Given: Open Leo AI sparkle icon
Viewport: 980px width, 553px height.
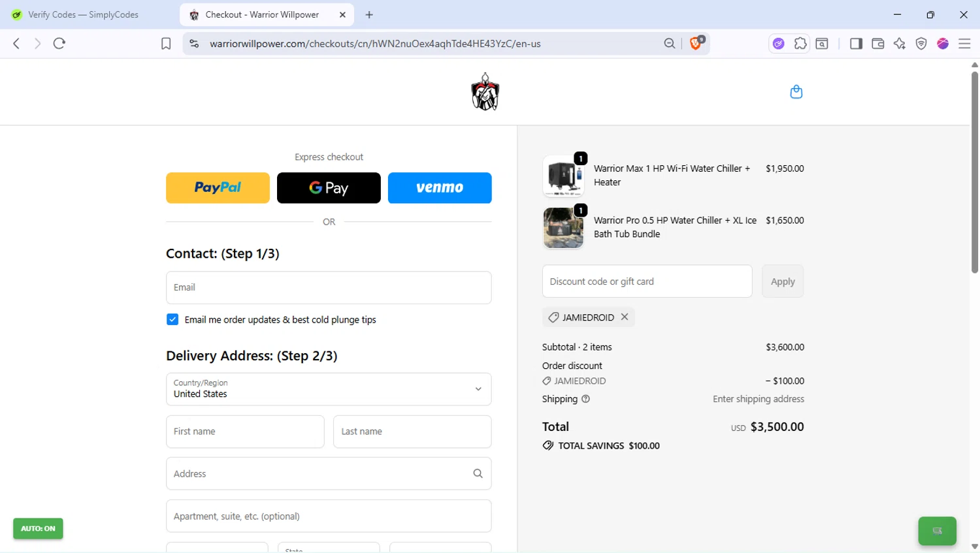Looking at the screenshot, I should pyautogui.click(x=900, y=44).
